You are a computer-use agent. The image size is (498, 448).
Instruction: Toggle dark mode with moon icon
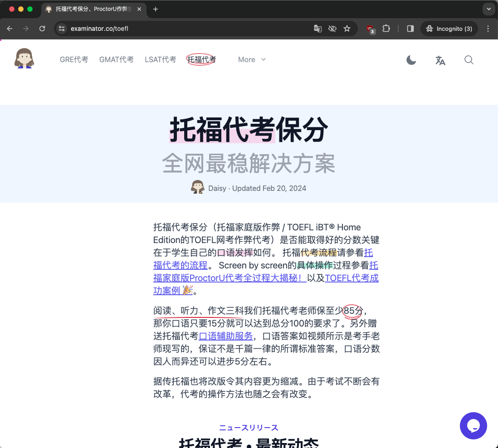(411, 60)
